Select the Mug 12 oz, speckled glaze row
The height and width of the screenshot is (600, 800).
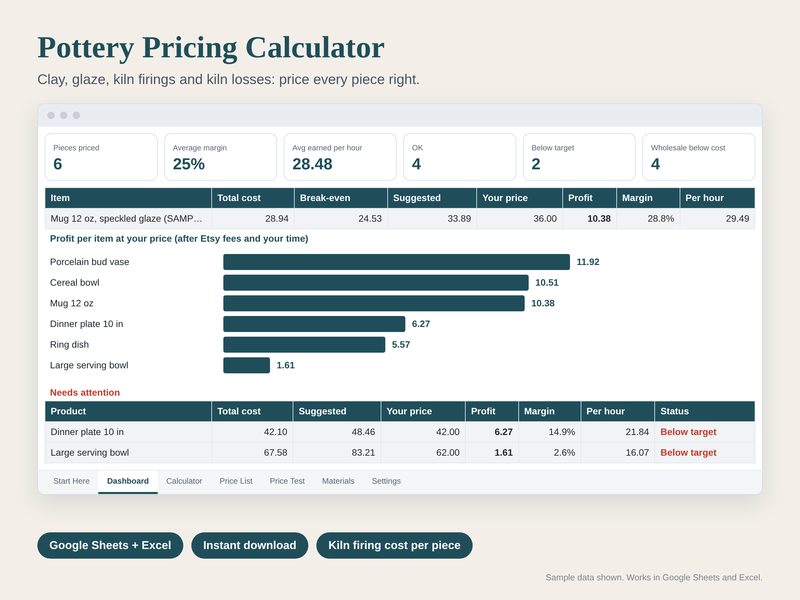pos(400,218)
